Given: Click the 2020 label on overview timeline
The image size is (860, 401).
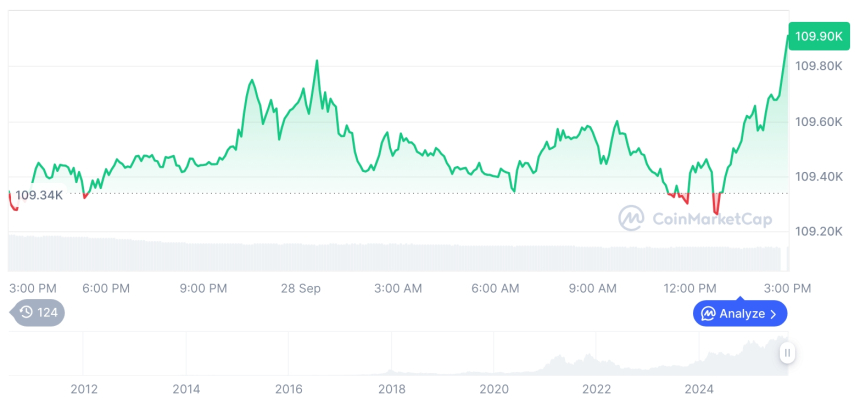Looking at the screenshot, I should [494, 388].
